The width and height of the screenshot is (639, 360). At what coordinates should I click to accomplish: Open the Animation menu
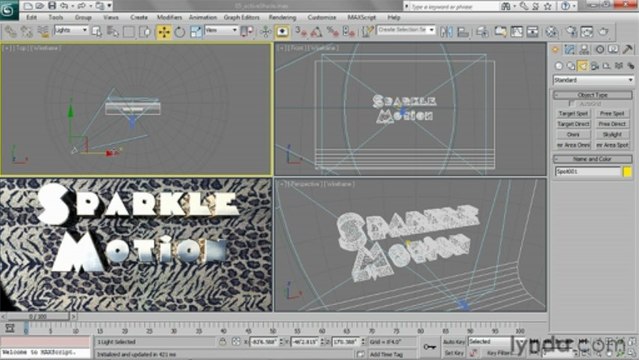point(203,18)
